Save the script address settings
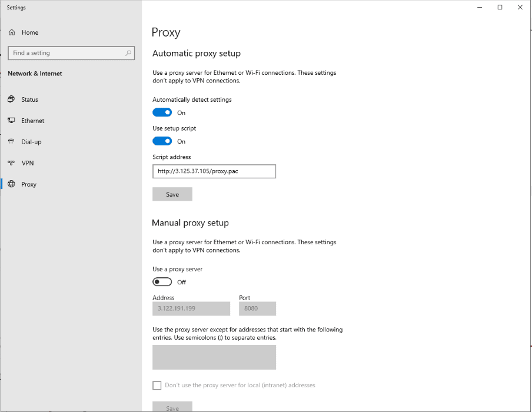 172,194
